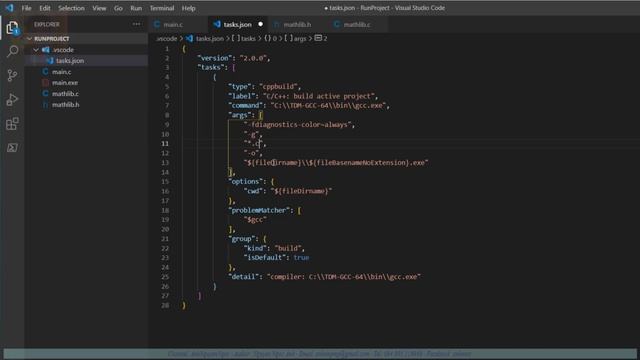Click "-fdiagnostics-color=always" argument
640x360 pixels.
pos(298,124)
